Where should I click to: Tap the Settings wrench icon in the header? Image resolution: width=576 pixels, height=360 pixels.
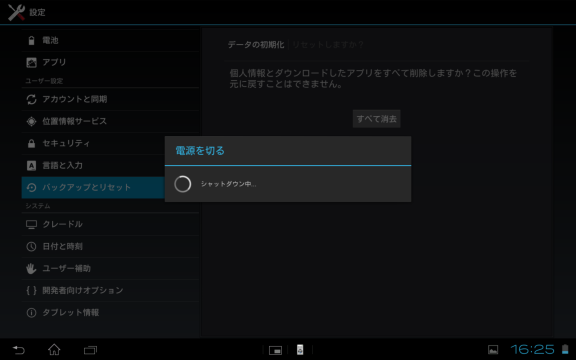(17, 12)
